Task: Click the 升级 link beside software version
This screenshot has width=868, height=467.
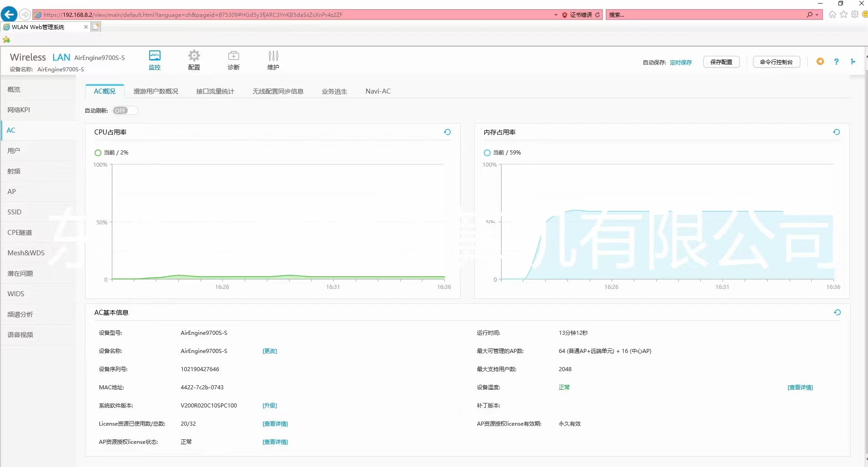Action: tap(270, 406)
